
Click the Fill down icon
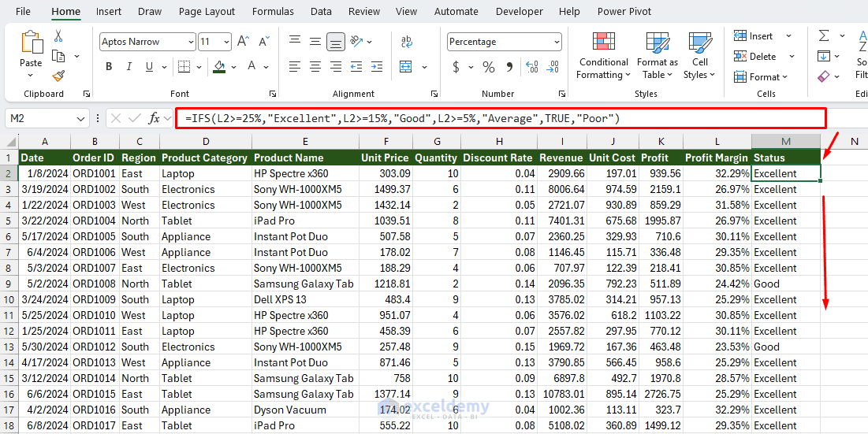[x=825, y=56]
